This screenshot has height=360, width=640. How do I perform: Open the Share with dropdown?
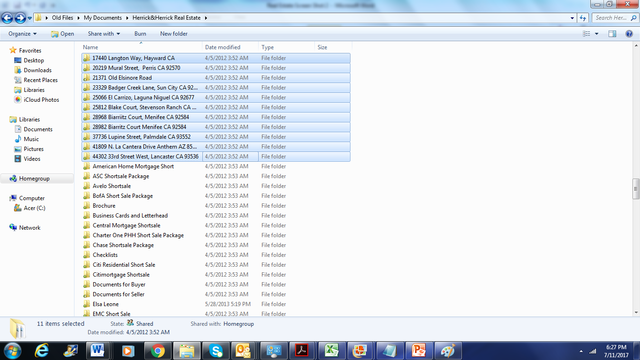104,34
